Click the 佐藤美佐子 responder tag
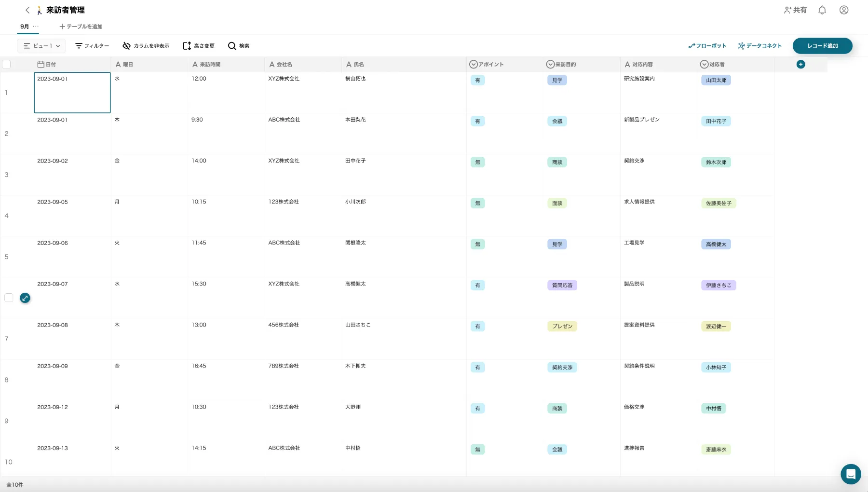 tap(719, 203)
